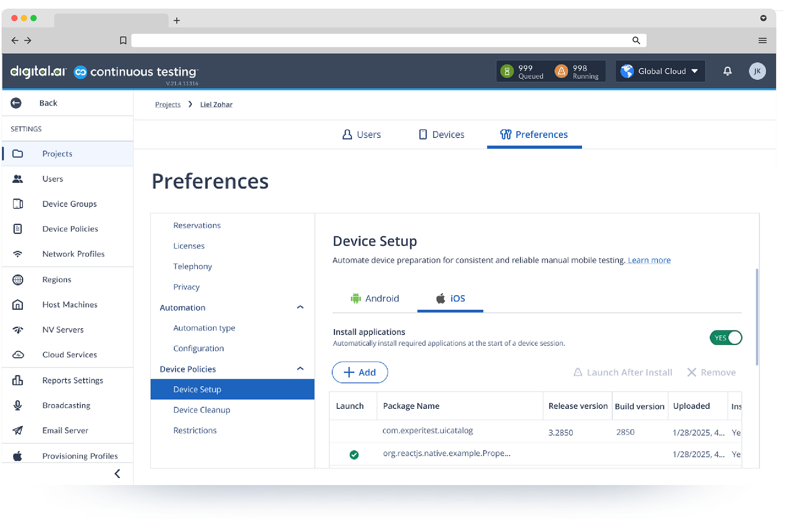Open the Global Cloud dropdown
Viewport: 790px width, 532px height.
tap(660, 71)
